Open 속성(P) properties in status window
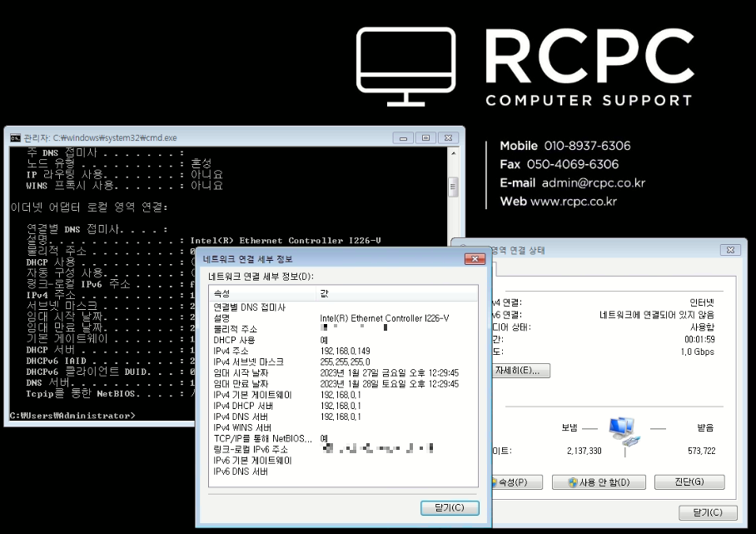The width and height of the screenshot is (756, 534). click(x=516, y=482)
